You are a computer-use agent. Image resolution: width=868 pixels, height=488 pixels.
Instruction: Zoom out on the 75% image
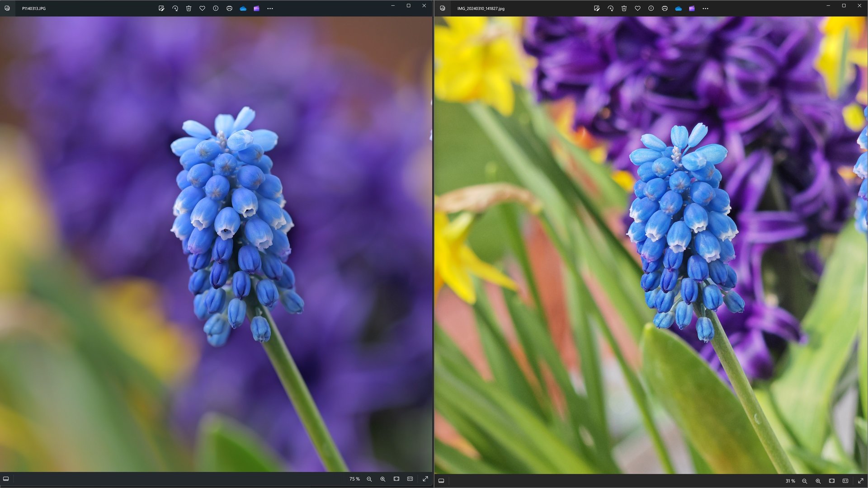coord(369,479)
